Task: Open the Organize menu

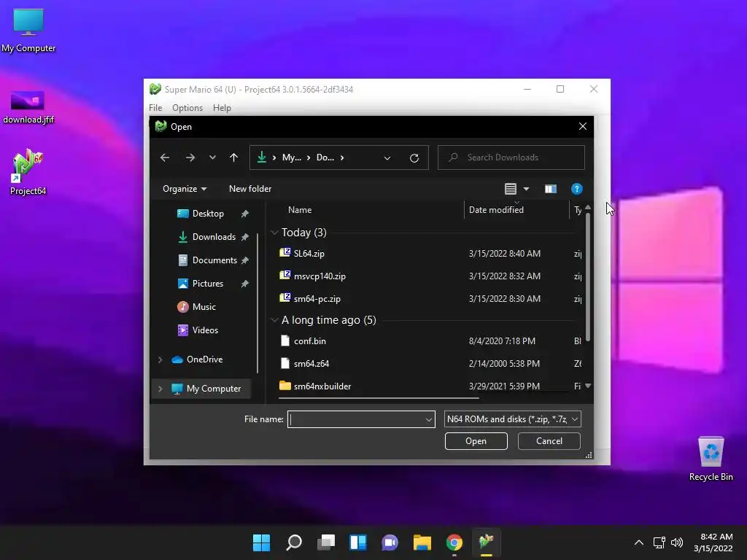Action: tap(185, 189)
